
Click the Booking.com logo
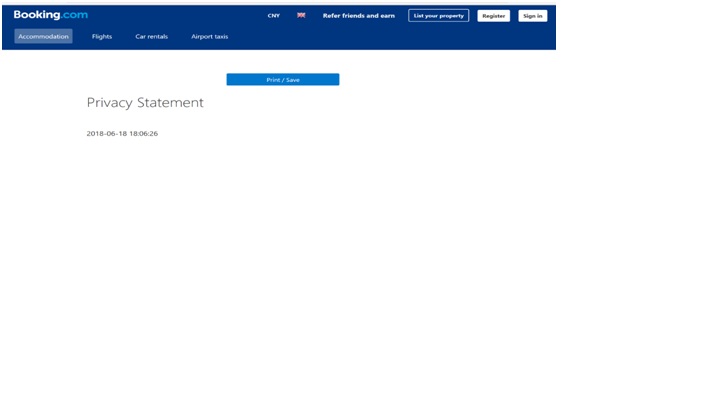coord(50,15)
